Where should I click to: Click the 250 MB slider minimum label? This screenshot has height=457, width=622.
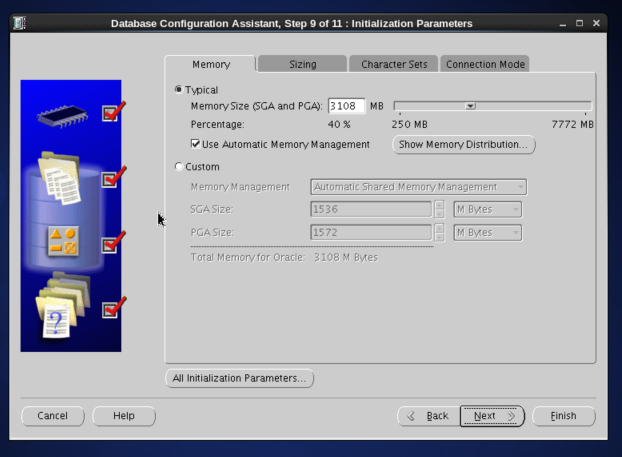click(x=409, y=125)
